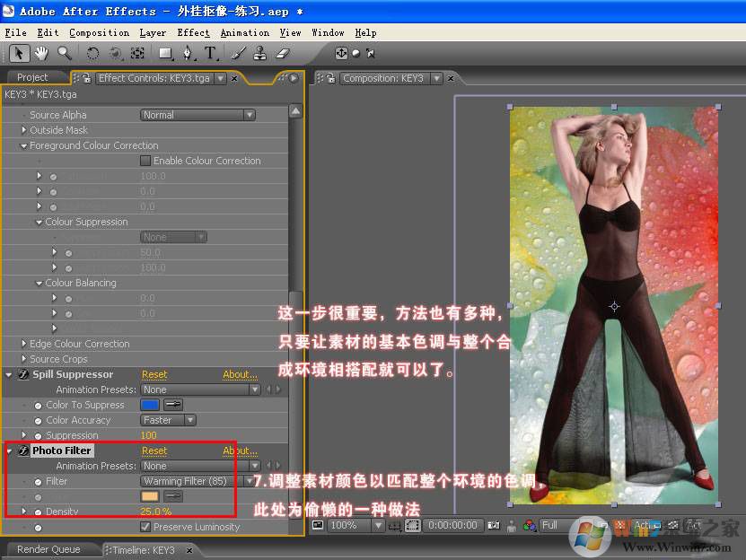Image resolution: width=746 pixels, height=560 pixels.
Task: Click the Color To Suppress eyedropper
Action: click(173, 405)
